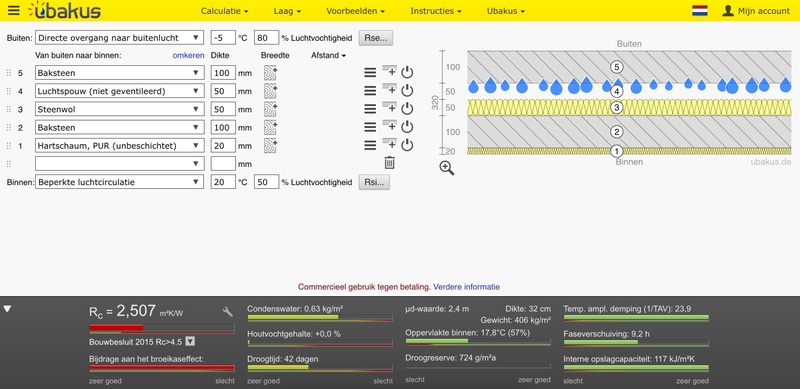Open Verdere informatie link
Image resolution: width=800 pixels, height=389 pixels.
pyautogui.click(x=466, y=287)
